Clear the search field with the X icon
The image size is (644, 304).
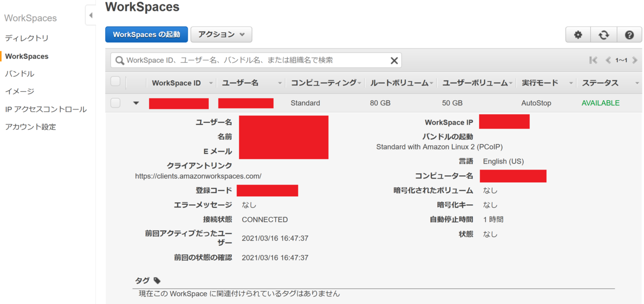click(394, 61)
